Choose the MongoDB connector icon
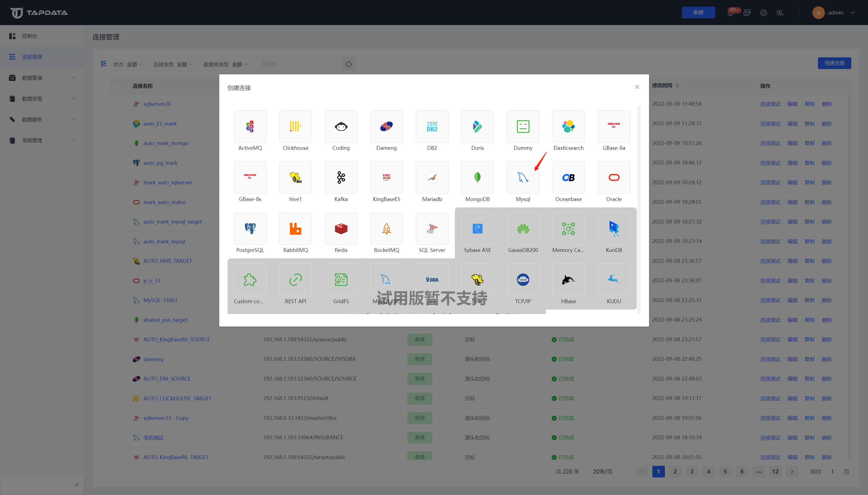The height and width of the screenshot is (495, 868). pos(477,177)
